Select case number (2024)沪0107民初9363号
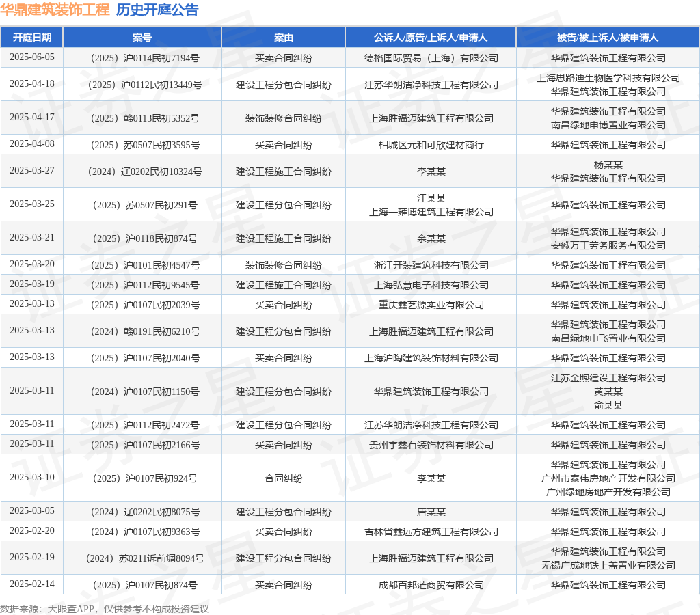This screenshot has width=700, height=615. pos(145,532)
